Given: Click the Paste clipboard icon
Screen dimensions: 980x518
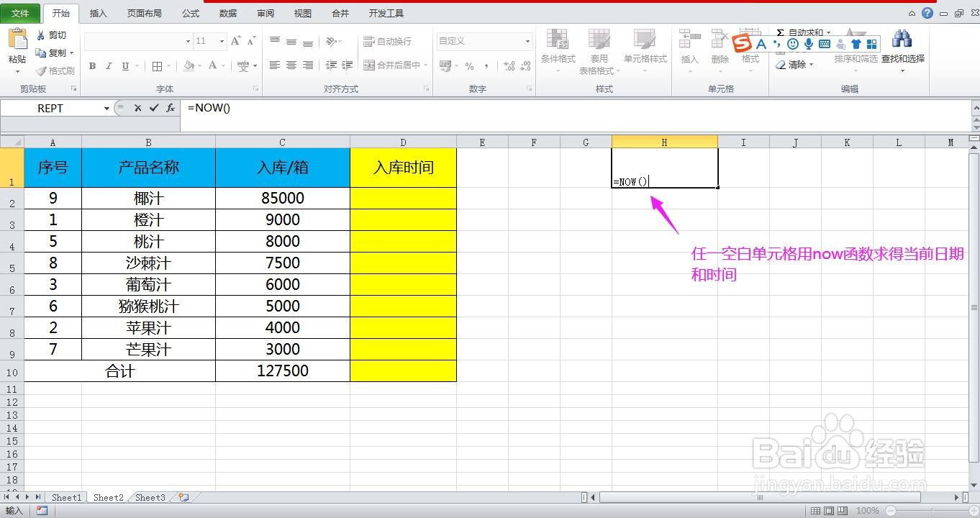Looking at the screenshot, I should 17,40.
